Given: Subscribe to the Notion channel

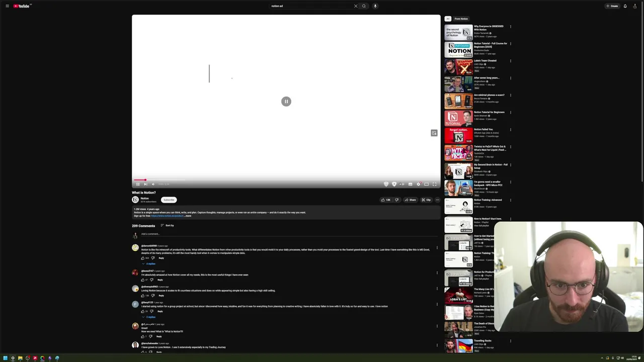Looking at the screenshot, I should pos(169,200).
